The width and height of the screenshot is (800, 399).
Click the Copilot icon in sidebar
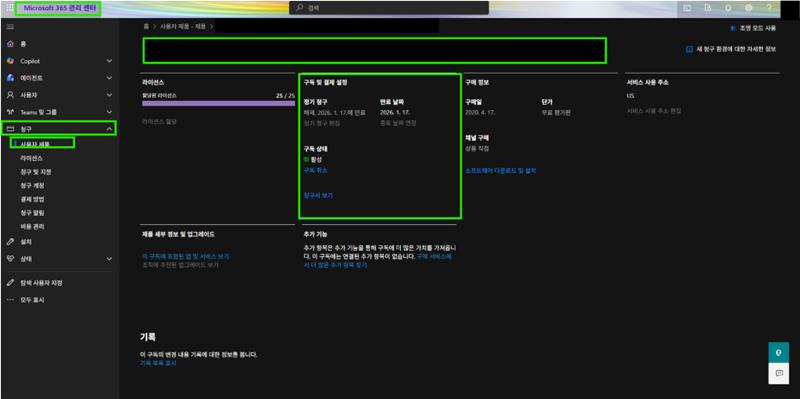pyautogui.click(x=10, y=61)
